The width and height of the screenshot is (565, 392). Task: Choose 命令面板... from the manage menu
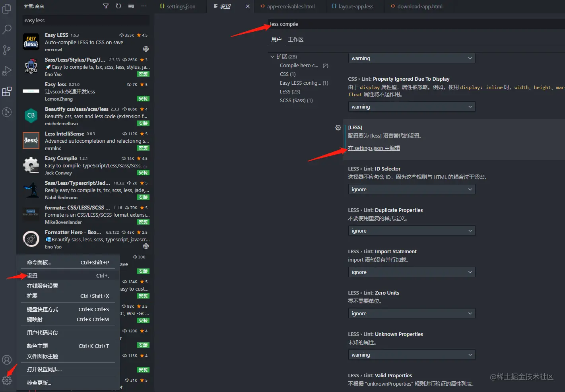tap(68, 262)
